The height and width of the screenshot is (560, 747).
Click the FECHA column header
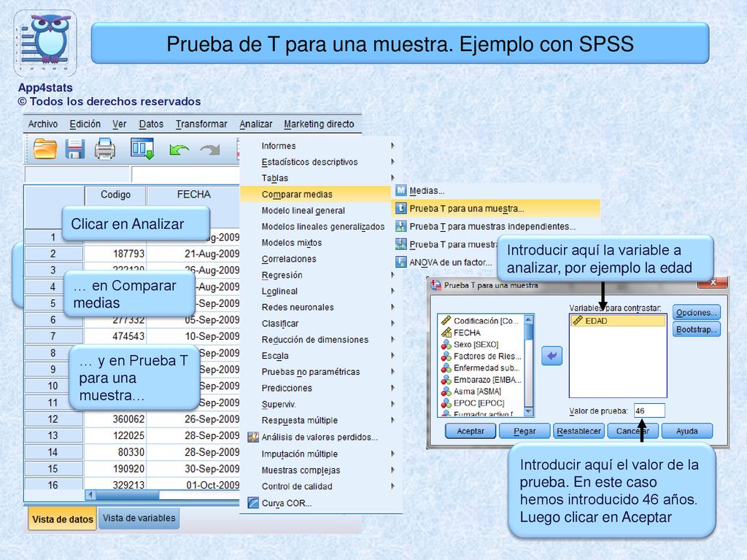pyautogui.click(x=193, y=194)
